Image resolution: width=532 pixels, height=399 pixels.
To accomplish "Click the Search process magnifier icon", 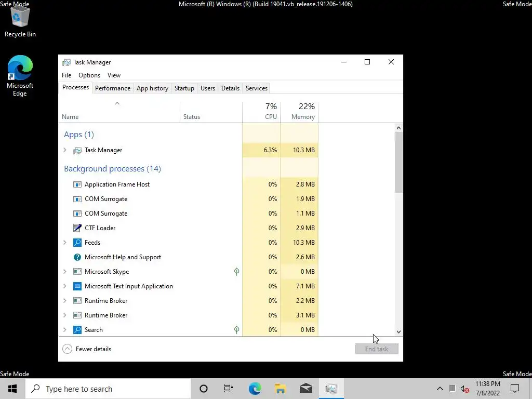I will click(x=77, y=330).
